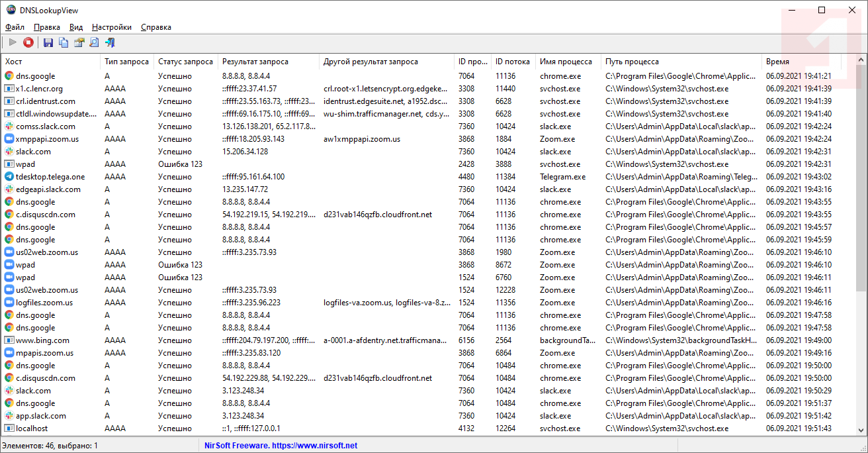The width and height of the screenshot is (868, 453).
Task: Sort by the Имя процесса column header
Action: 568,62
